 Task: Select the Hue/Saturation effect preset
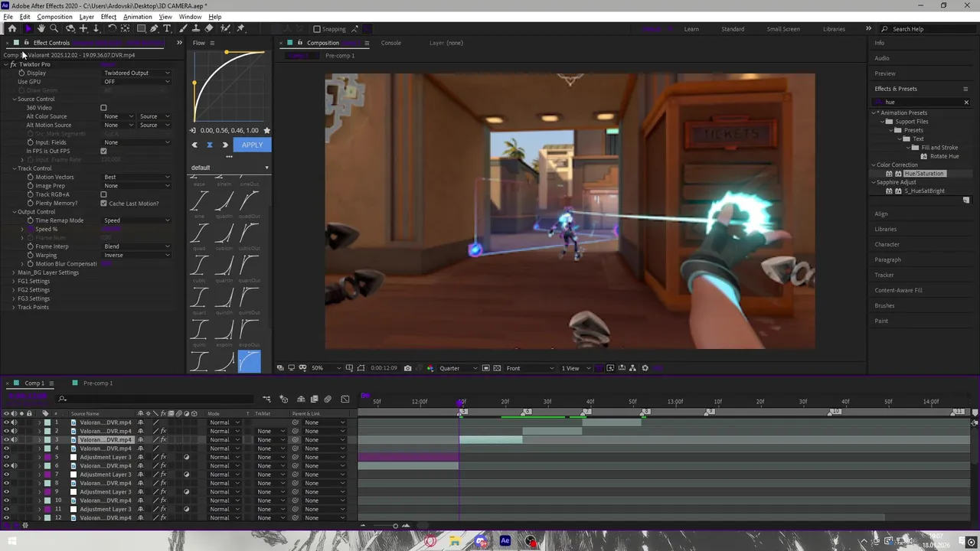924,174
